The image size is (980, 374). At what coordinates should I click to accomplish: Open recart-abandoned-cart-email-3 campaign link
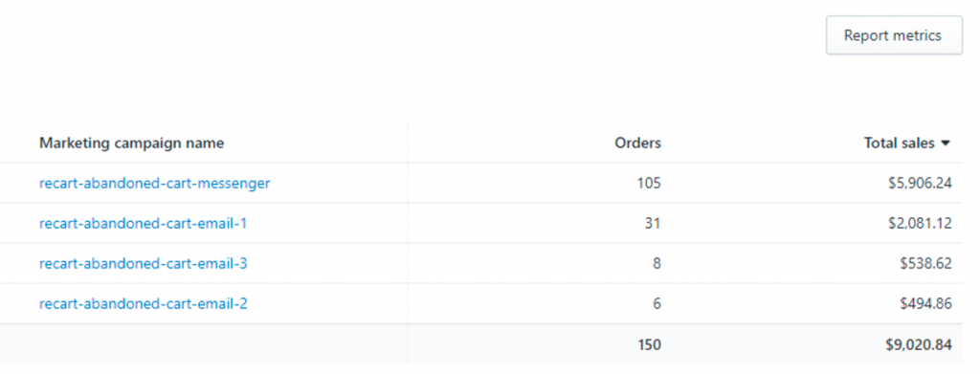click(144, 263)
